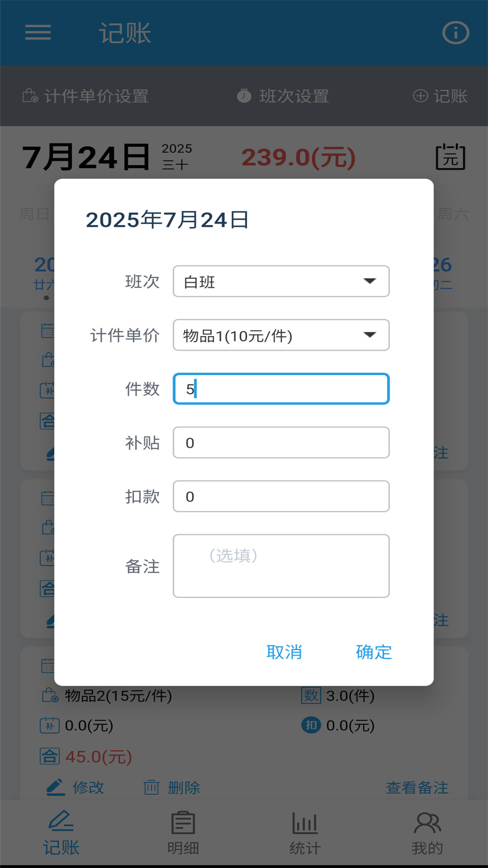Click the info icon in the top bar
This screenshot has width=488, height=868.
coord(456,32)
